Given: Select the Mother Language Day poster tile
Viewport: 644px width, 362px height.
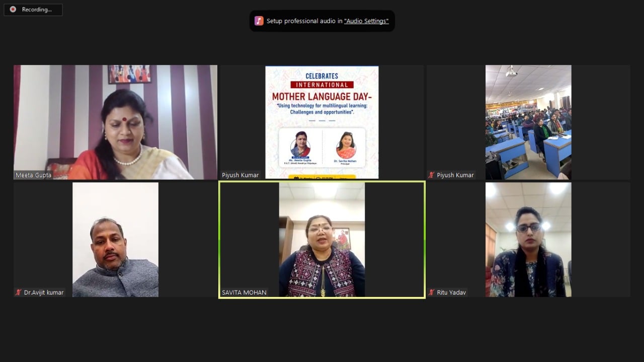Looking at the screenshot, I should [x=322, y=122].
